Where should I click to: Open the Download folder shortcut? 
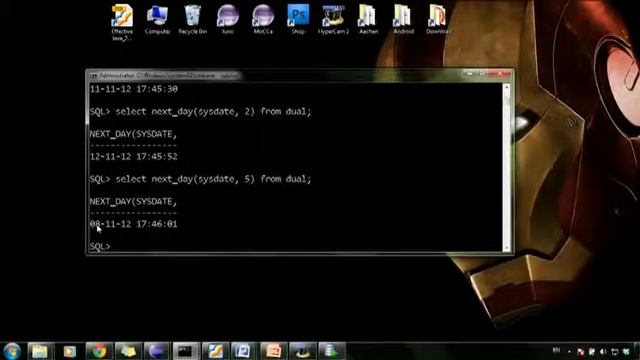pos(438,19)
